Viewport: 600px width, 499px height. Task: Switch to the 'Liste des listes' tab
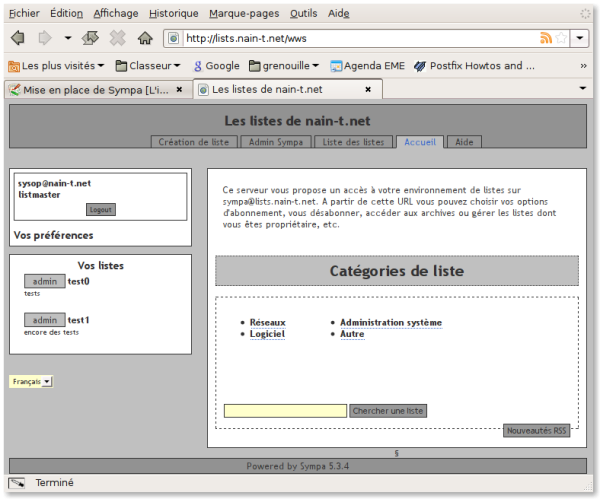point(353,142)
